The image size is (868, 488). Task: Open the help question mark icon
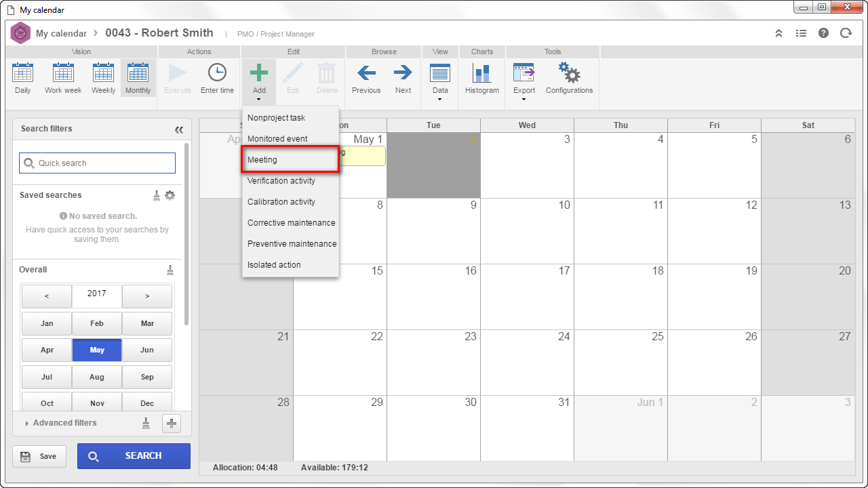[823, 33]
